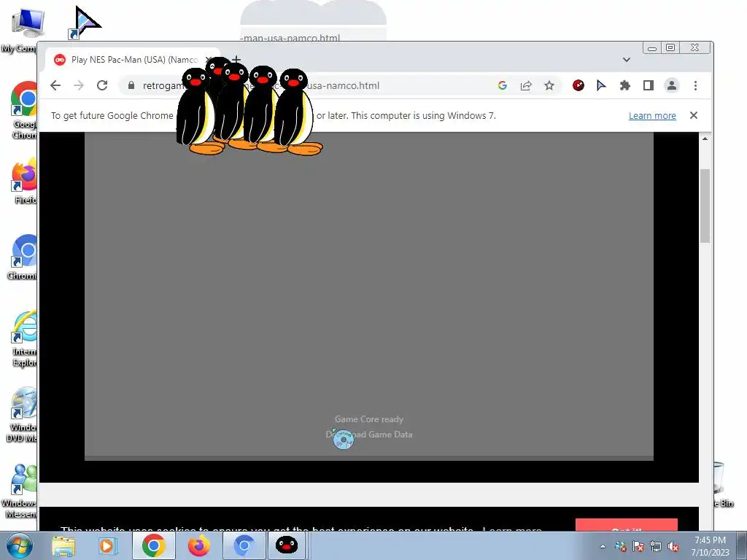Viewport: 747px width, 560px height.
Task: Click the Game Core ready text
Action: [369, 419]
